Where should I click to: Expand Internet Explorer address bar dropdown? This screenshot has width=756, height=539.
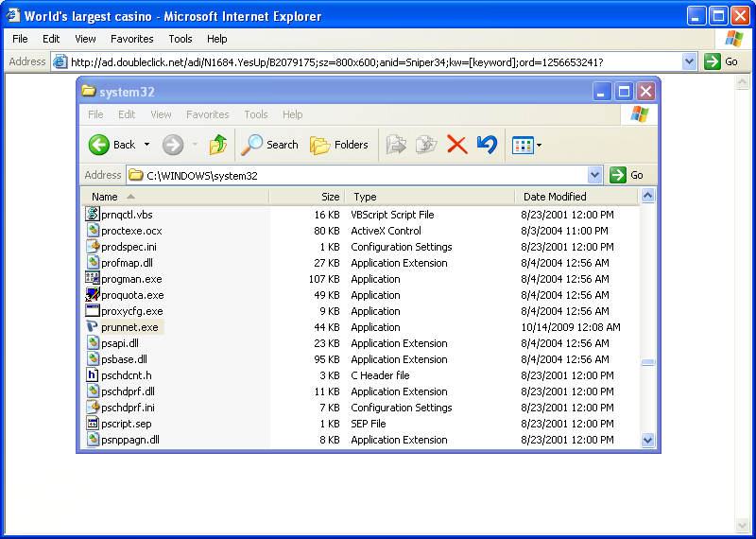[690, 61]
